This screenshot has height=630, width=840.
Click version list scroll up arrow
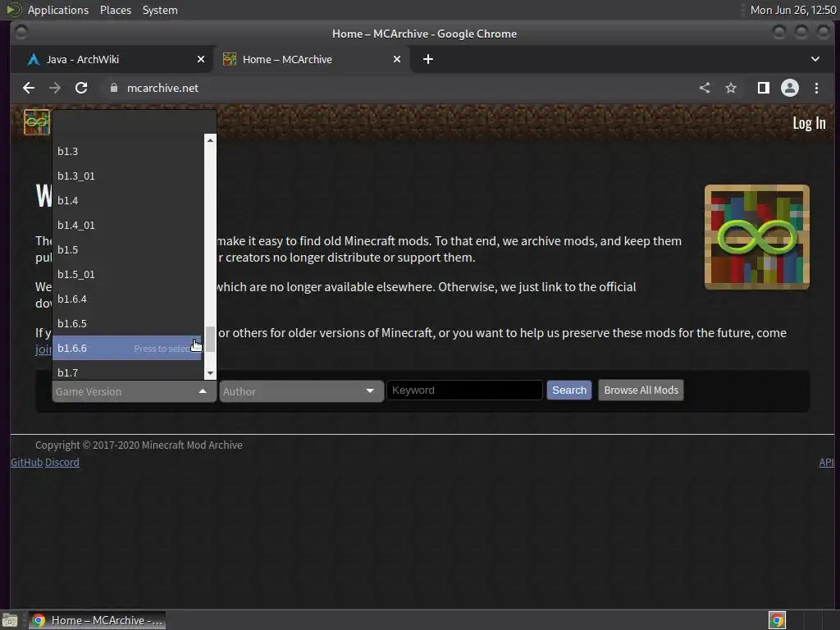click(210, 139)
